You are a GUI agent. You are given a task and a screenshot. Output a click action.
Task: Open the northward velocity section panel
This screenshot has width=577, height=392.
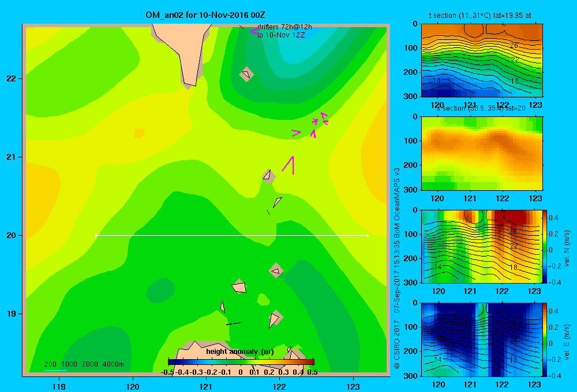pos(482,246)
